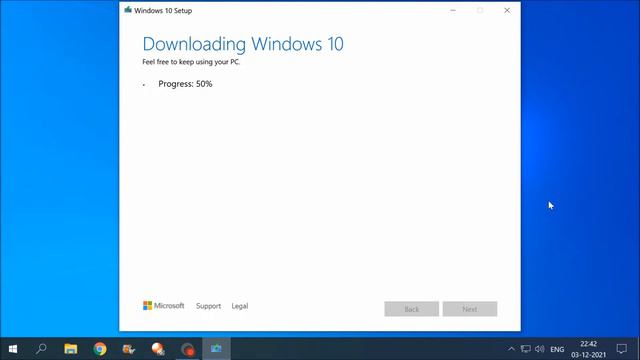640x360 pixels.
Task: Click the greyed-out Next button
Action: click(470, 309)
